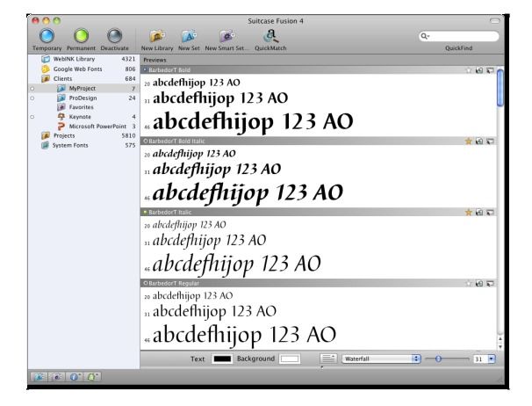Open the blue info button at bottom left

pyautogui.click(x=75, y=377)
